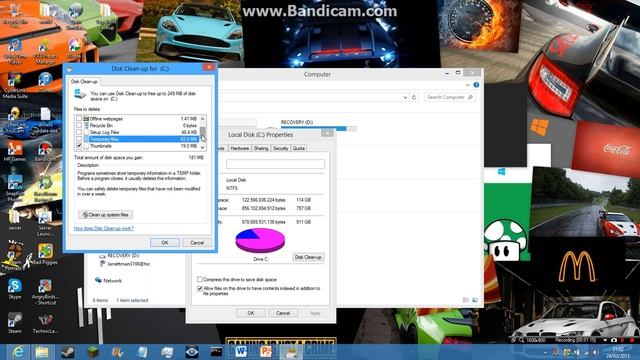The height and width of the screenshot is (360, 640).
Task: Untick the Thumbnails checkbox
Action: [79, 146]
